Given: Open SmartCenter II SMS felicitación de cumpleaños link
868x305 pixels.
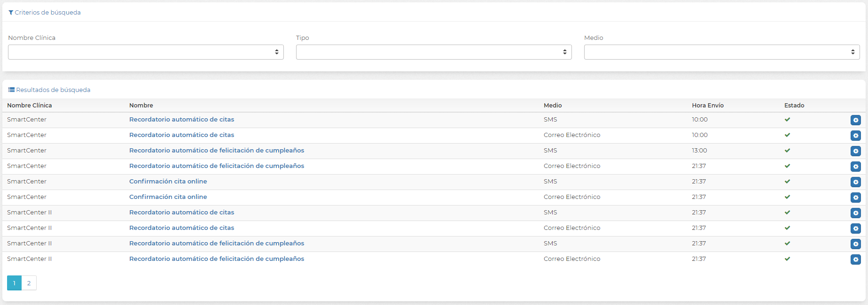Looking at the screenshot, I should point(217,244).
